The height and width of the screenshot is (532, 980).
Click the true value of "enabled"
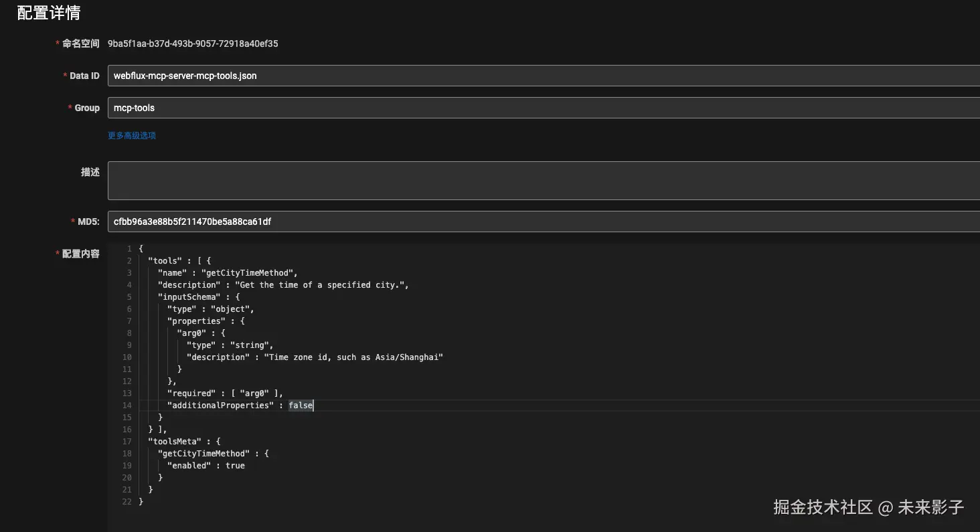(235, 466)
